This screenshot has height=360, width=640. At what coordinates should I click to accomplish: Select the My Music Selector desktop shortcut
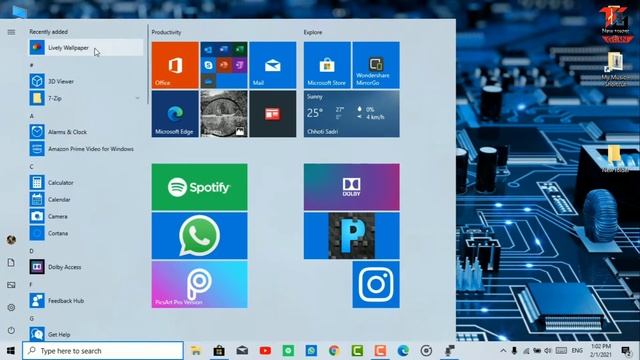615,69
